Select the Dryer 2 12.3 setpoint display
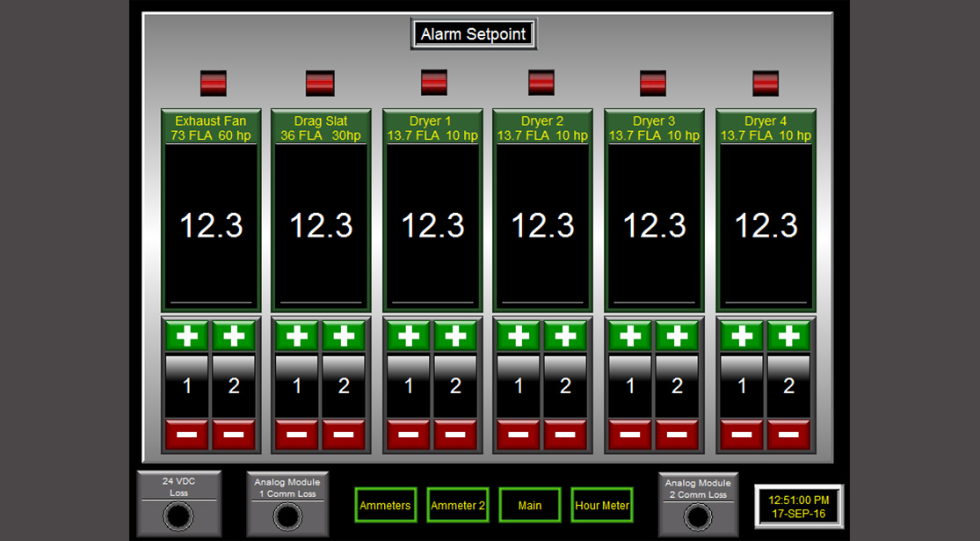 (x=542, y=226)
